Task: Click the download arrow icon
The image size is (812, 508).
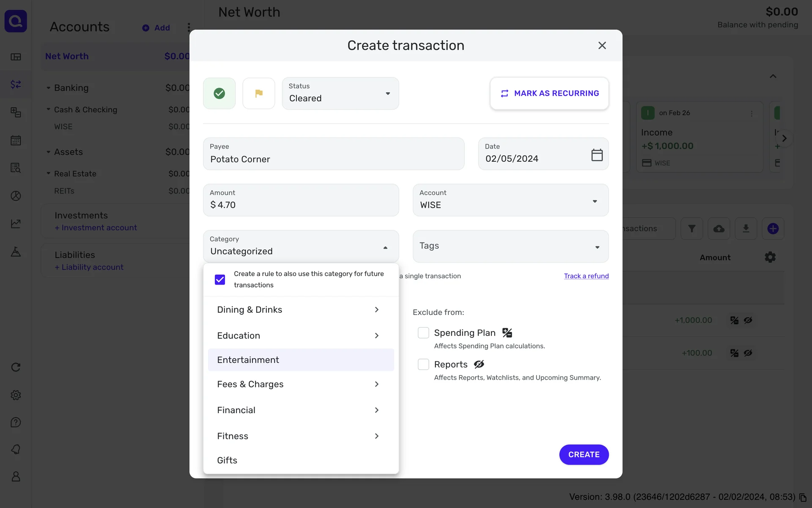Action: (746, 229)
